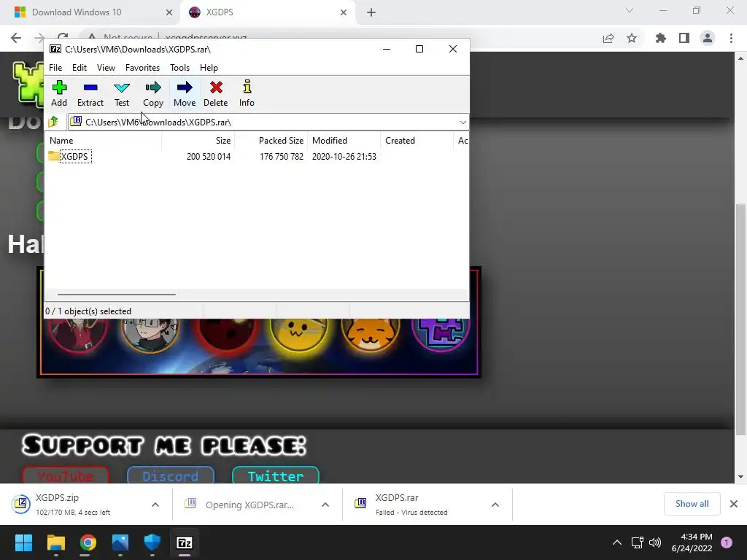Run Test on the archive

point(122,93)
